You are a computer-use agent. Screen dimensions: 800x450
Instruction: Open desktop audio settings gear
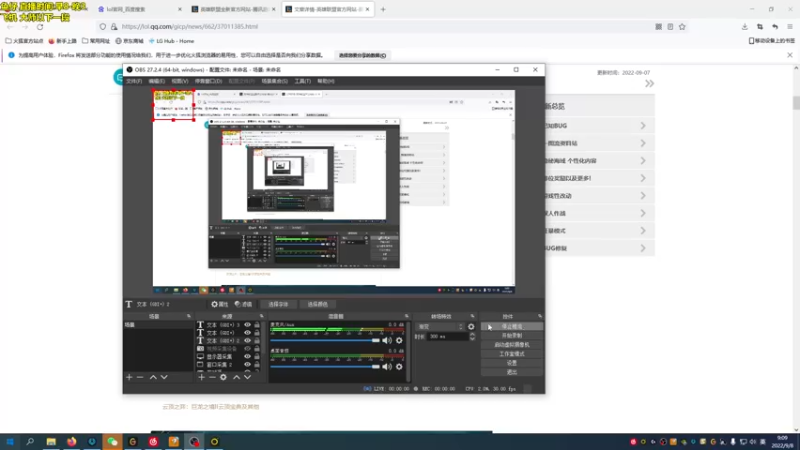399,366
